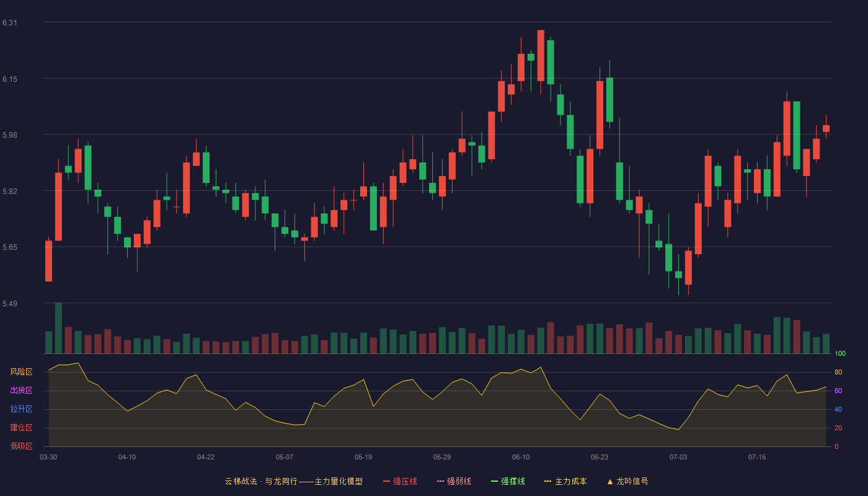Select the 风险区 zone label
Screen dimensions: 868x496
21,372
